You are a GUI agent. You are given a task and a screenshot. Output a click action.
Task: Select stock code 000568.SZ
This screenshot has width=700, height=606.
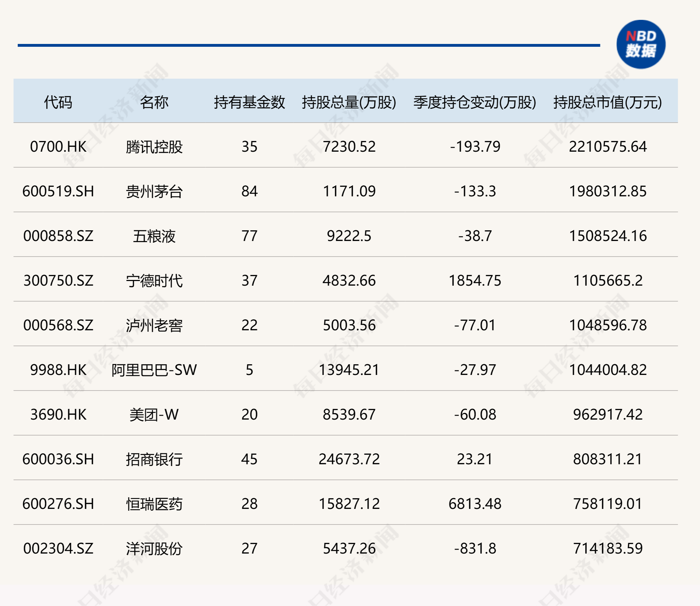point(58,325)
